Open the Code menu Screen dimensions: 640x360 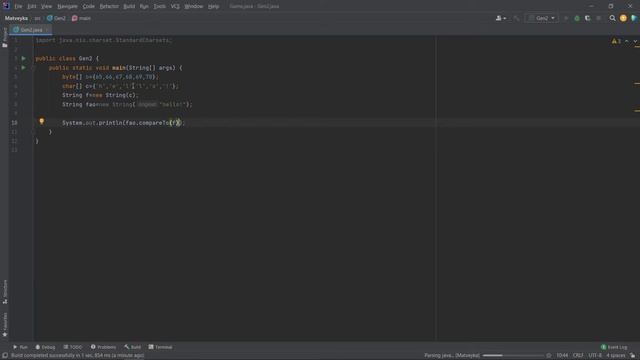[x=89, y=7]
